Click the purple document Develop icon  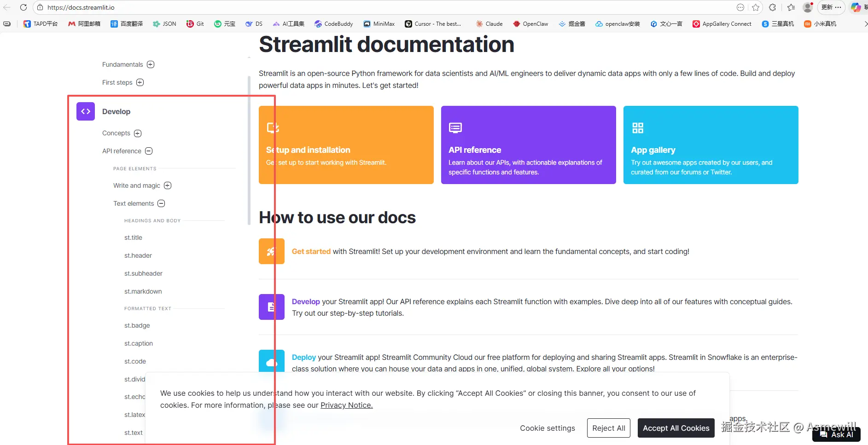[272, 307]
